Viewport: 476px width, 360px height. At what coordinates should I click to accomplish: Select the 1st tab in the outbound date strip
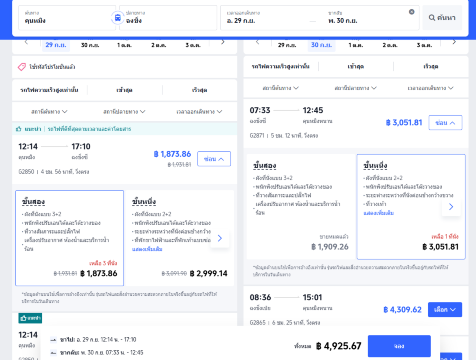coord(124,45)
